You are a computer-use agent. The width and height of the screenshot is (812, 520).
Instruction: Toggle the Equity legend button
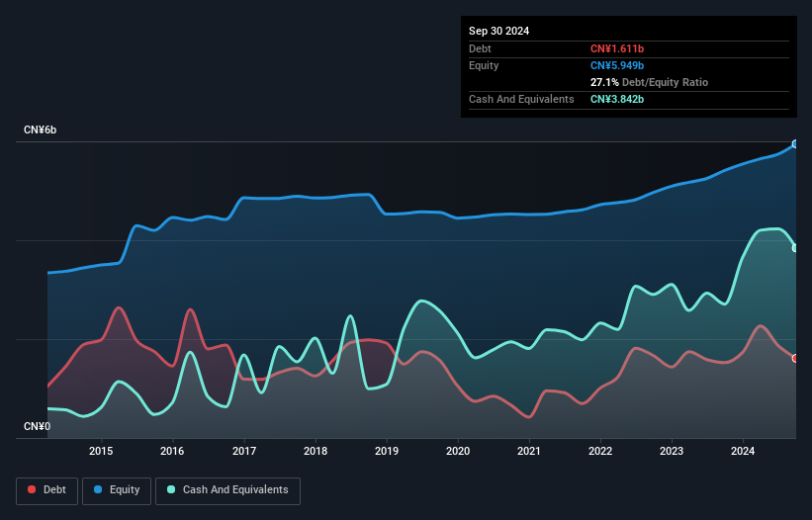117,490
